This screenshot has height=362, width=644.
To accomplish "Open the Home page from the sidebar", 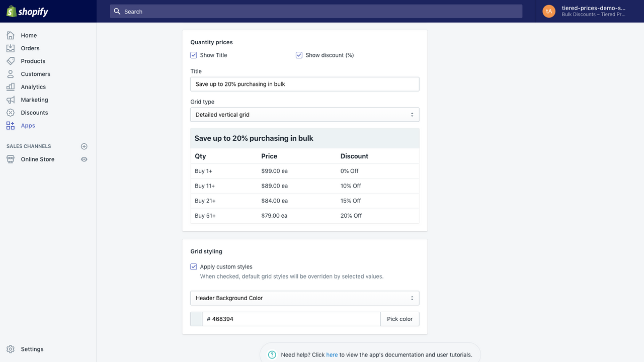I will tap(29, 35).
